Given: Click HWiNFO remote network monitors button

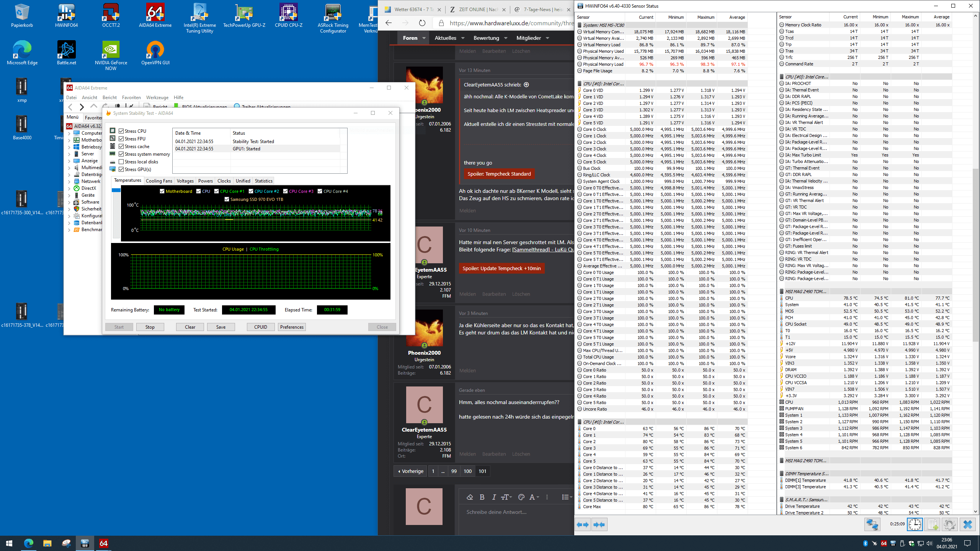Looking at the screenshot, I should [872, 525].
